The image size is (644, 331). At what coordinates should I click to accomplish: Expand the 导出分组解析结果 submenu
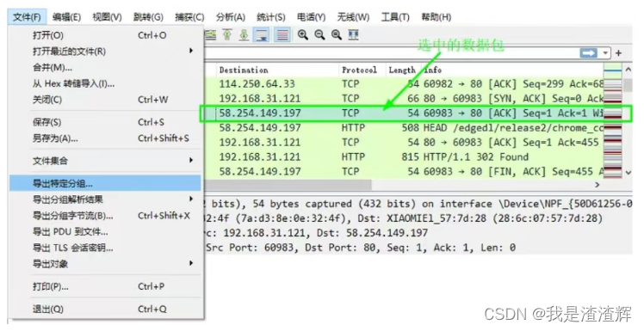pos(106,199)
